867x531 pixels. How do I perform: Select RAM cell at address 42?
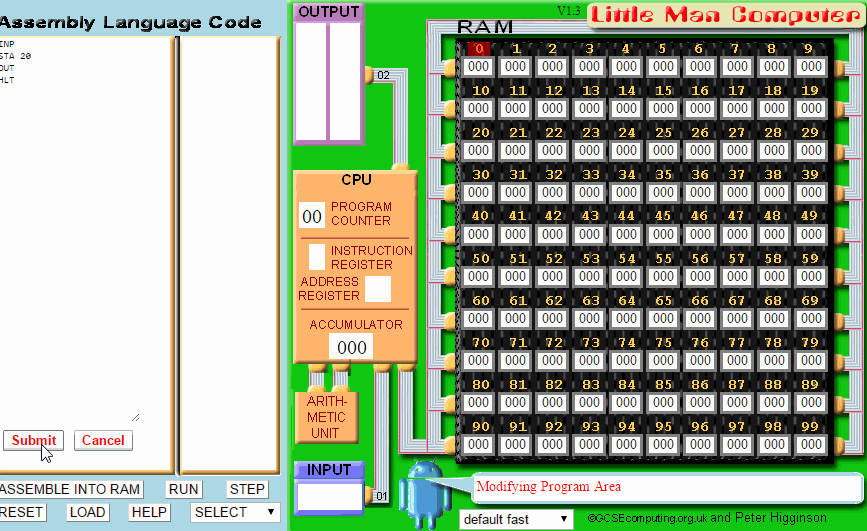[x=552, y=235]
